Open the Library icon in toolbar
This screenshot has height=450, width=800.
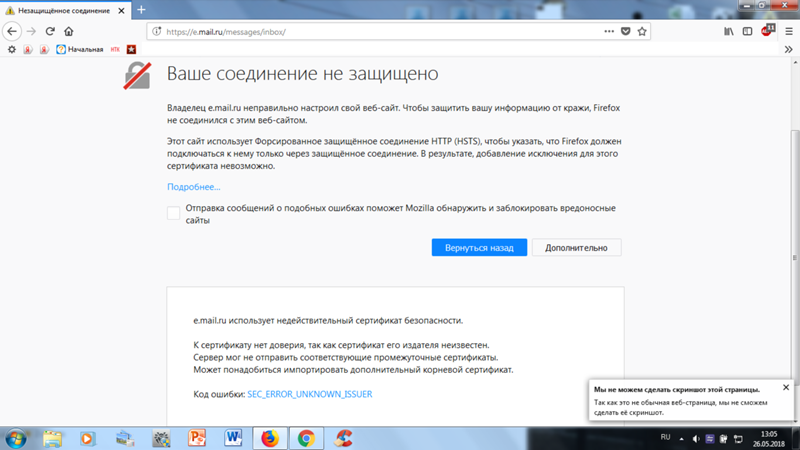(x=729, y=32)
